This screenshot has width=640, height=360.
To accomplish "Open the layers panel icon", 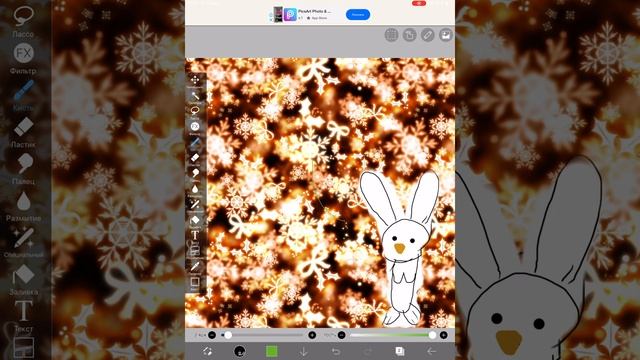I will click(x=400, y=351).
